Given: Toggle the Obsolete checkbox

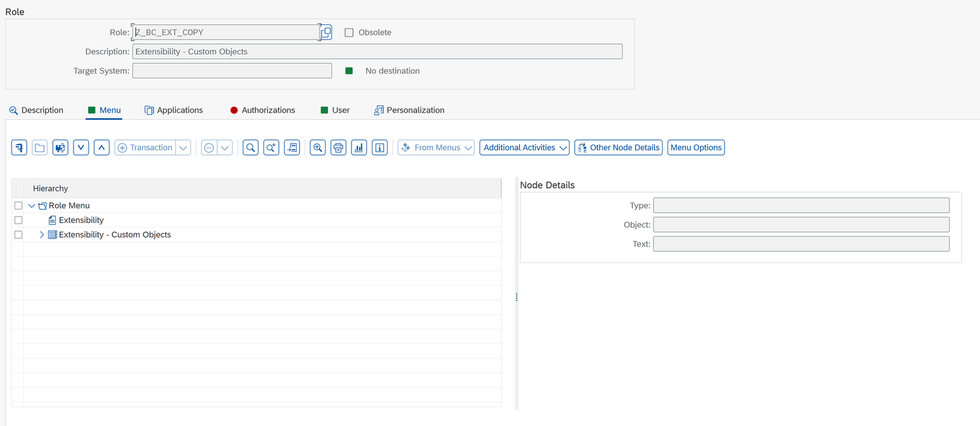Looking at the screenshot, I should pyautogui.click(x=349, y=32).
